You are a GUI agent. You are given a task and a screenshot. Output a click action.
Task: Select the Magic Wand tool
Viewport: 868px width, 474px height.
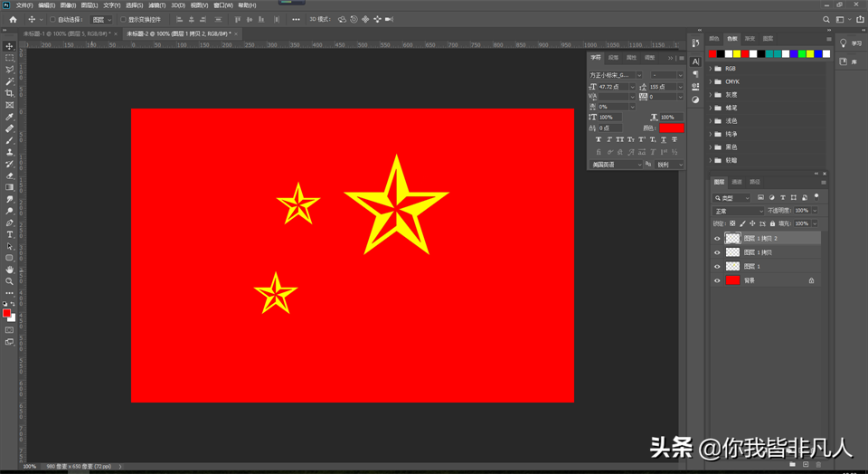click(x=9, y=81)
